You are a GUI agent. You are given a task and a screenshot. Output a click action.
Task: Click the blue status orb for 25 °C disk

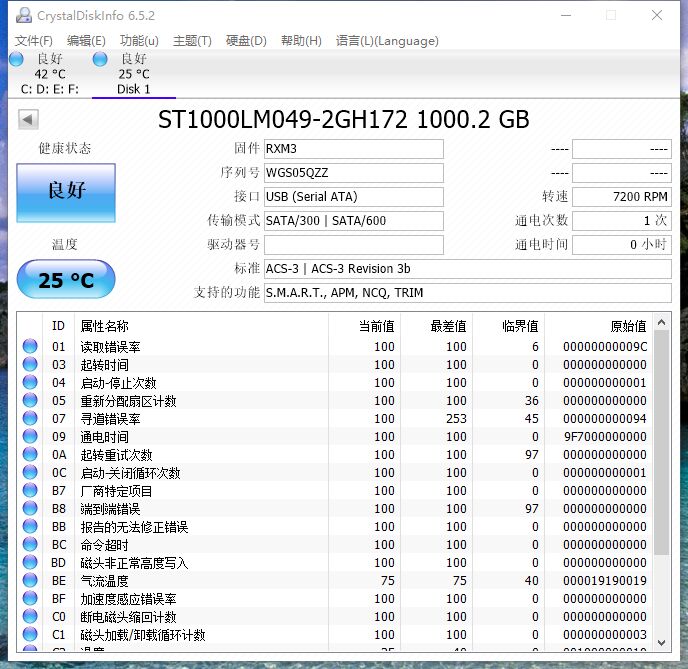click(x=100, y=59)
